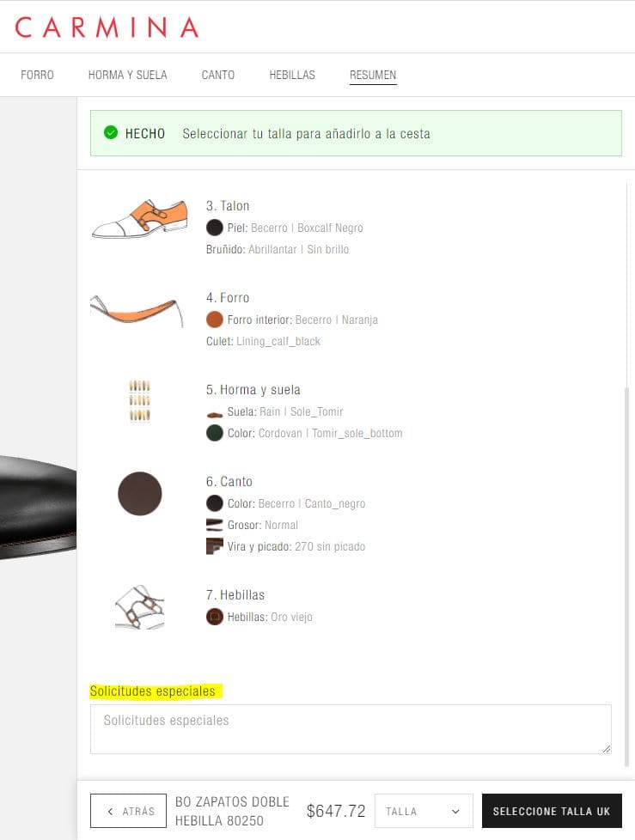Select the Horma y suela lasts icon
This screenshot has width=635, height=840.
pos(139,401)
